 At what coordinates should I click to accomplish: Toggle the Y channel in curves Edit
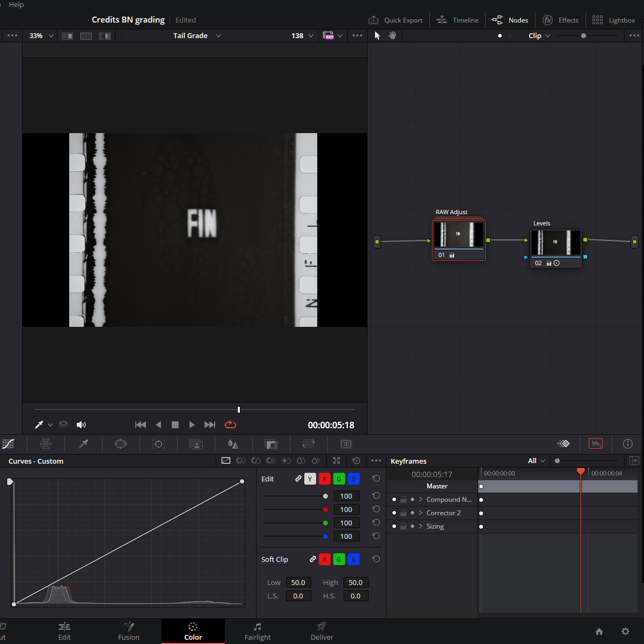pyautogui.click(x=310, y=479)
